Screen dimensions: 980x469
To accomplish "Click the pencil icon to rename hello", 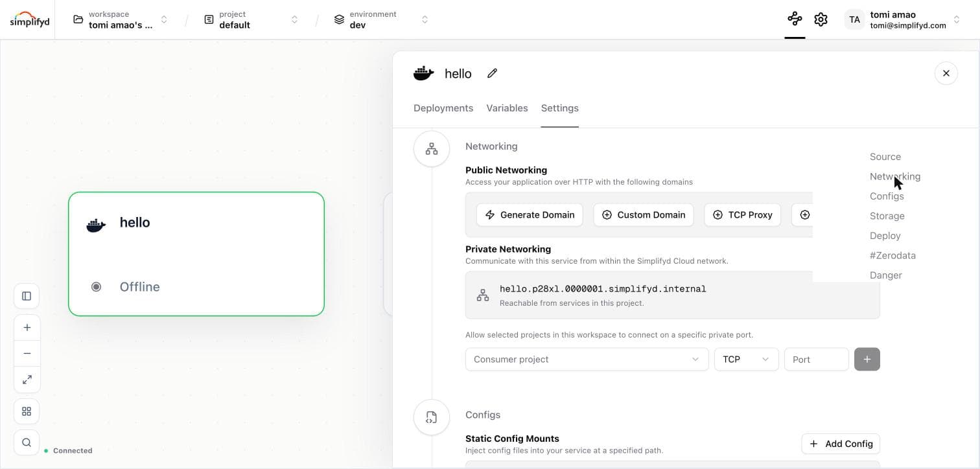I will (x=493, y=73).
